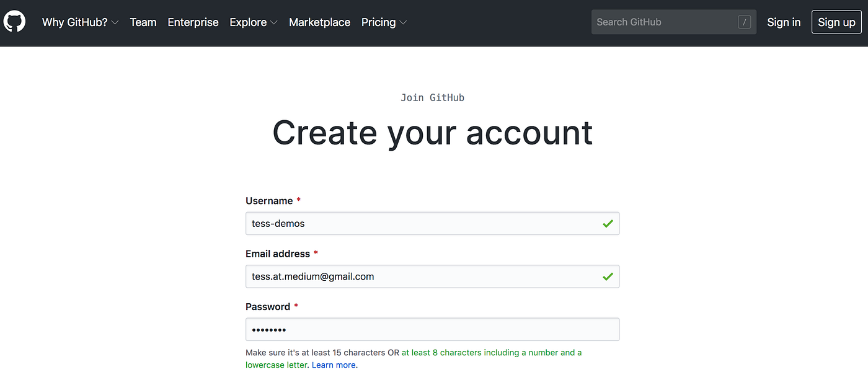The image size is (868, 385).
Task: Click the Join GitHub text
Action: click(x=432, y=97)
